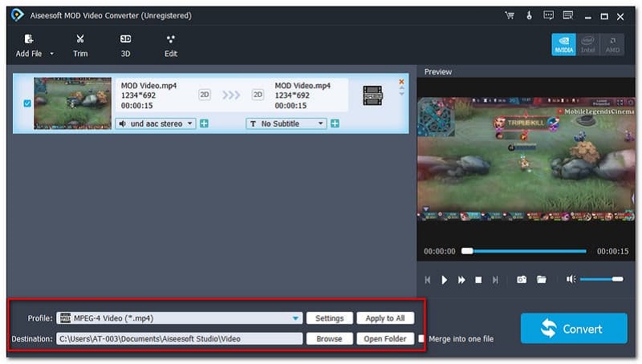The height and width of the screenshot is (364, 642).
Task: Check Merge into one file checkbox
Action: click(421, 338)
